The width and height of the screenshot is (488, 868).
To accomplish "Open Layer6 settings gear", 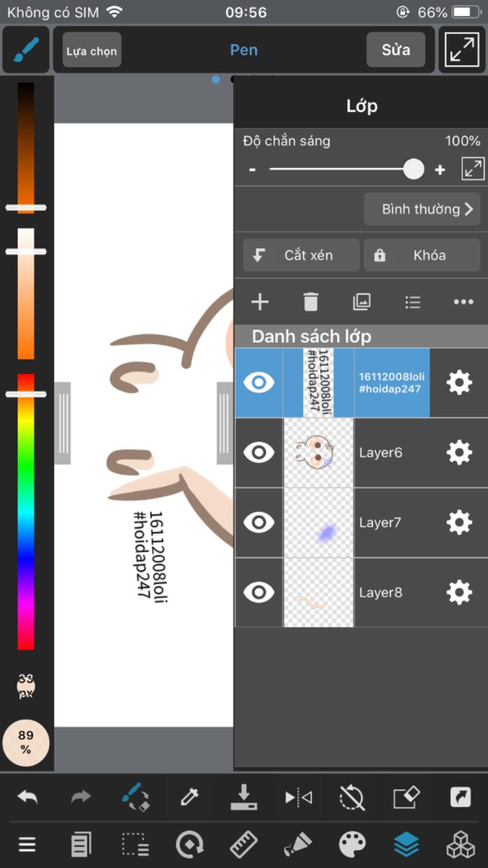I will (459, 452).
